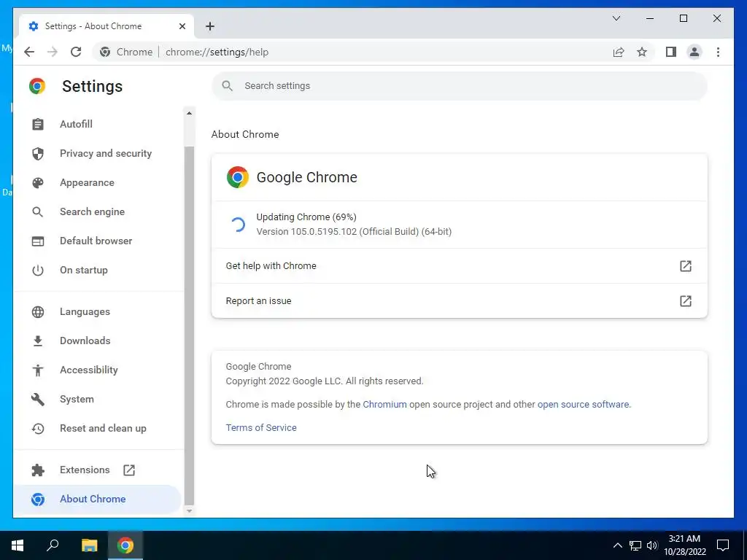The height and width of the screenshot is (560, 747).
Task: Open the tab search chevron
Action: click(616, 18)
